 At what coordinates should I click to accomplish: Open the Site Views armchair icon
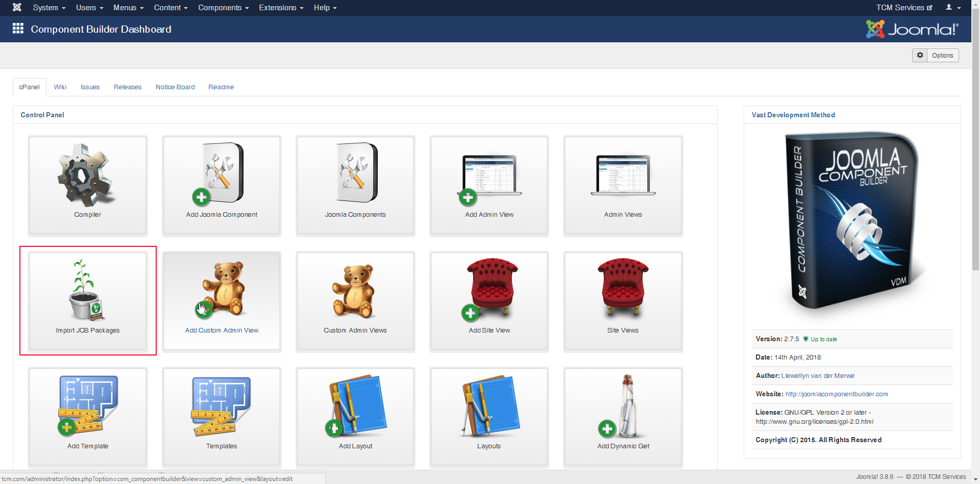(623, 288)
